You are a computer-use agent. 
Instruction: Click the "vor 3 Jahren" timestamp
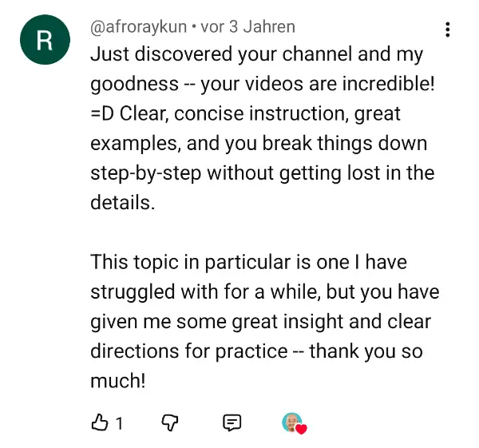click(x=247, y=27)
